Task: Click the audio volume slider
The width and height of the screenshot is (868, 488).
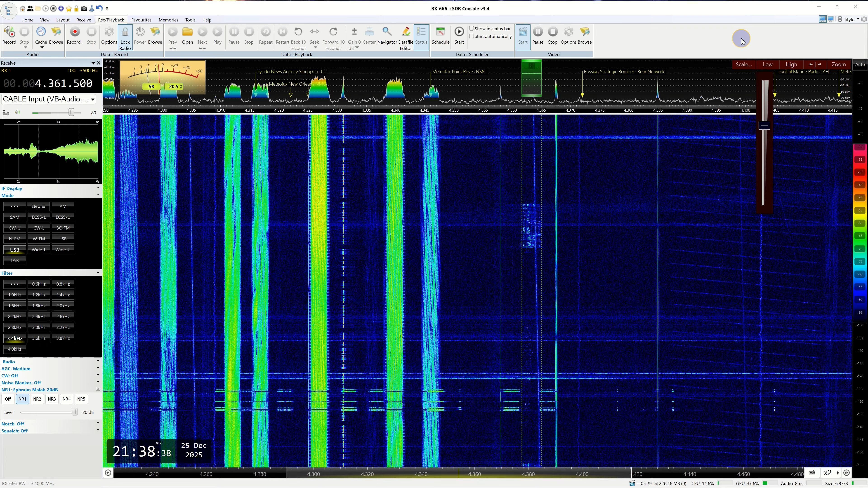Action: (71, 113)
